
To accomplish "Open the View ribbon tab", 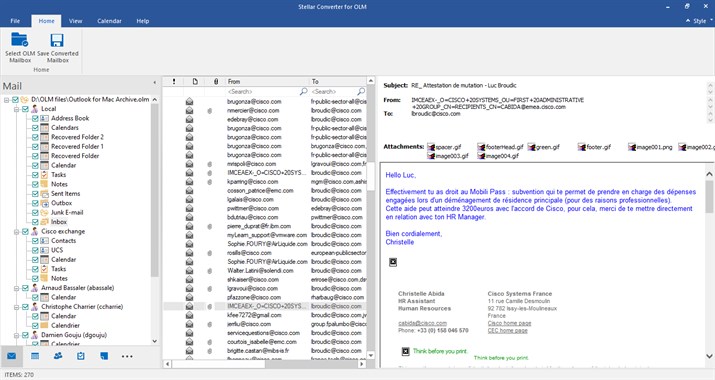I will tap(75, 21).
